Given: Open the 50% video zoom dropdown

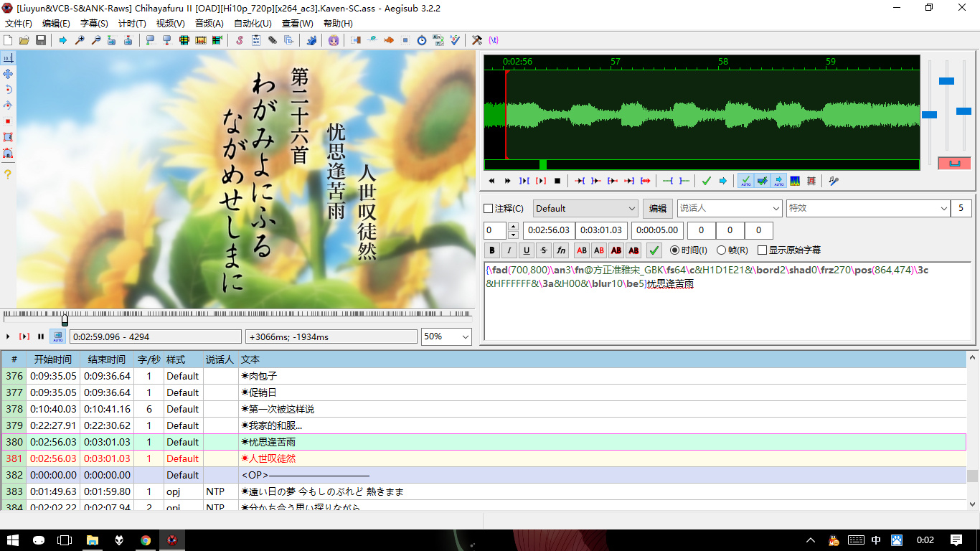Looking at the screenshot, I should click(446, 336).
